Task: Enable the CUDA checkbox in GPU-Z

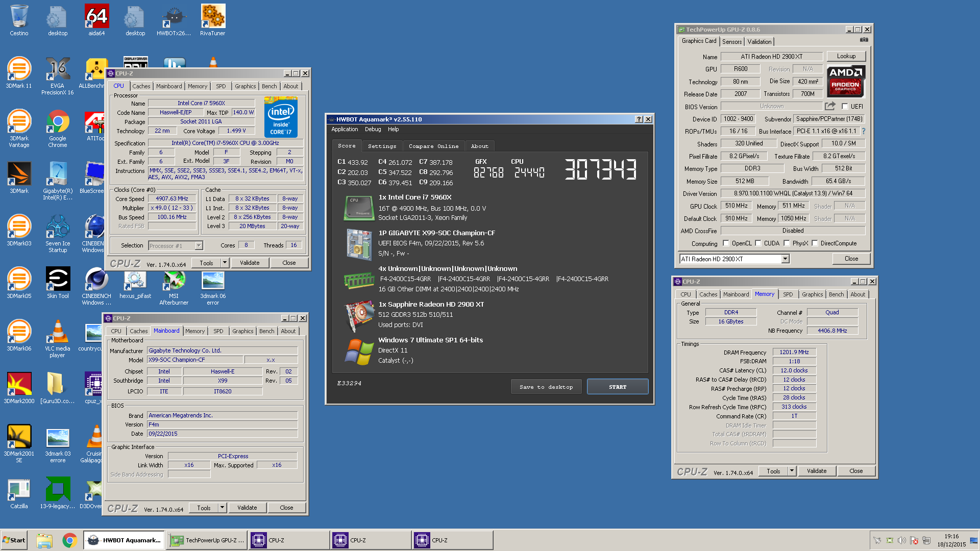Action: [x=758, y=243]
